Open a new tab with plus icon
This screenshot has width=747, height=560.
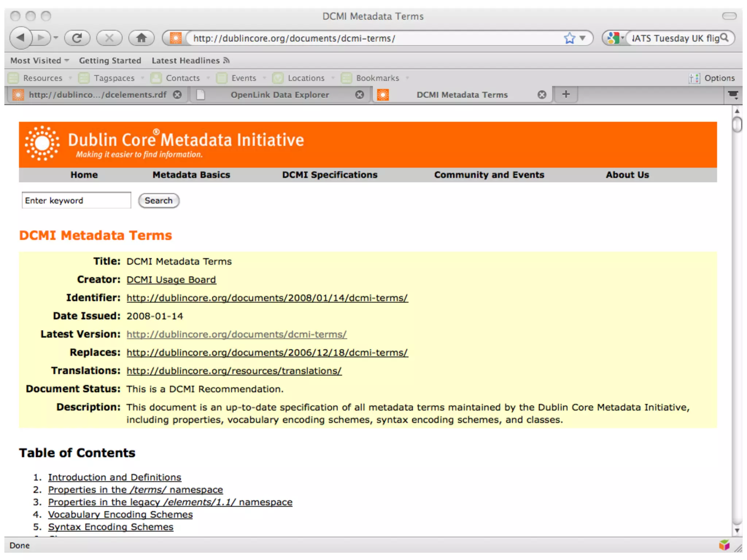pyautogui.click(x=566, y=94)
